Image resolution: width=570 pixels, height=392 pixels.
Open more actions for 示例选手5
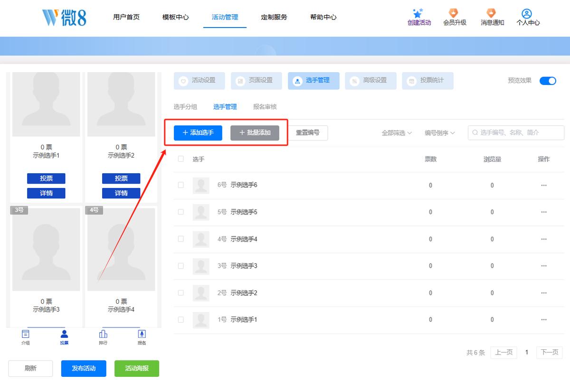pos(544,212)
